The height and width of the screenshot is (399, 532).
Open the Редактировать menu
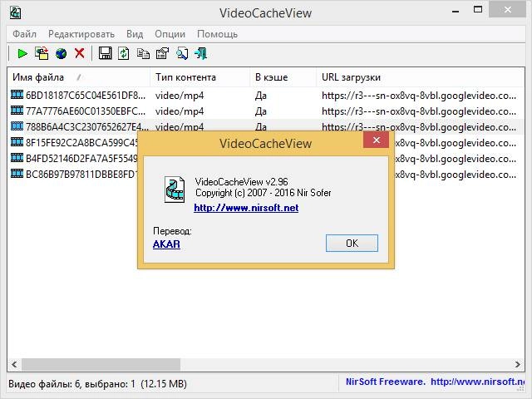(81, 34)
